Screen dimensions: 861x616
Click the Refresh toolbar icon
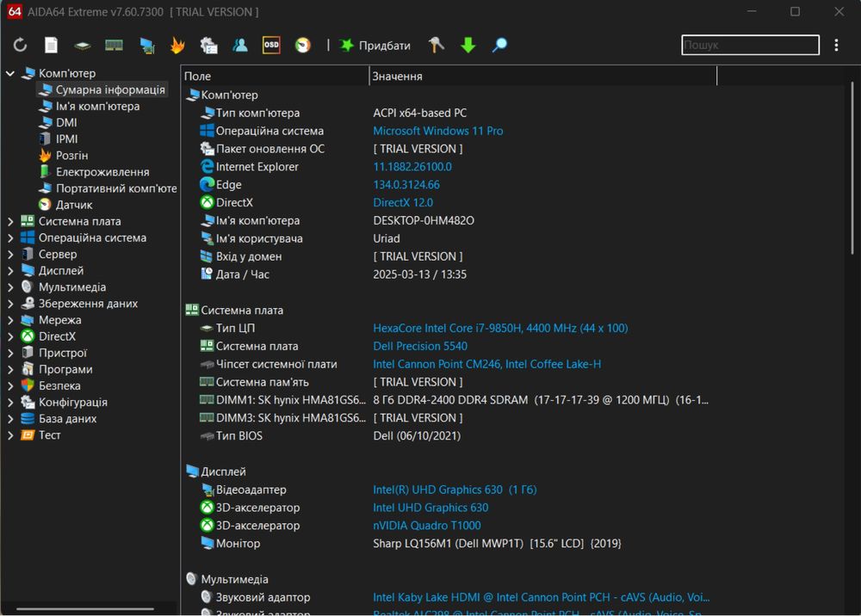[x=21, y=45]
